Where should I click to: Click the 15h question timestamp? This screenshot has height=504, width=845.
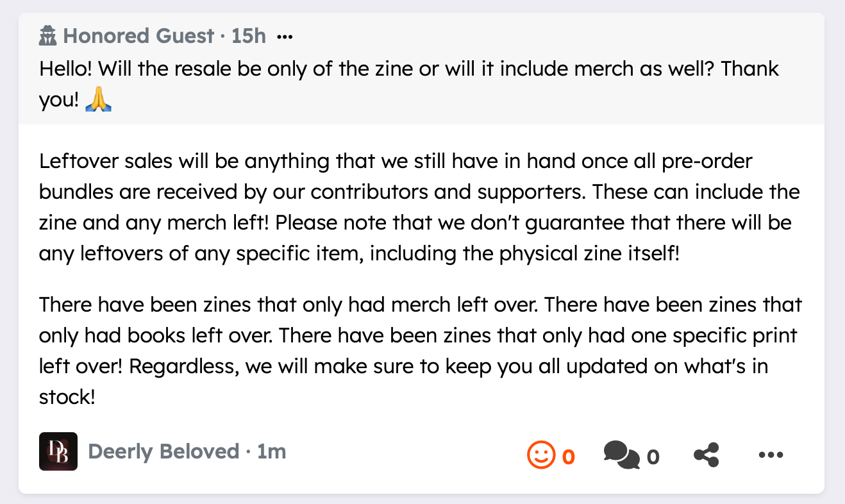coord(249,36)
